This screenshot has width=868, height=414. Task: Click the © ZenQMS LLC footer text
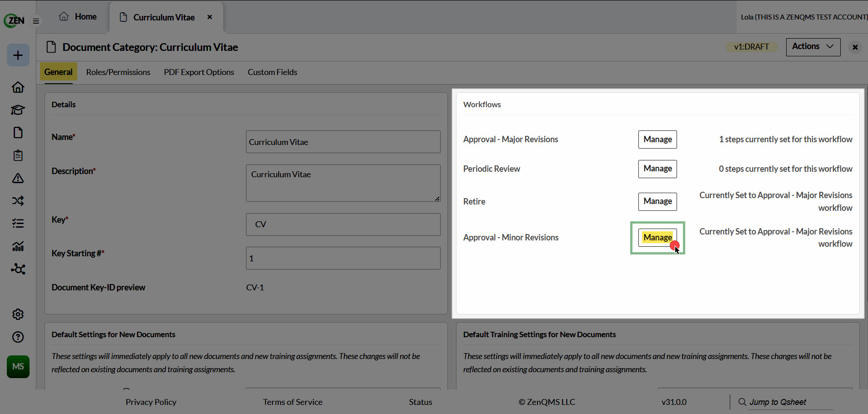point(547,402)
